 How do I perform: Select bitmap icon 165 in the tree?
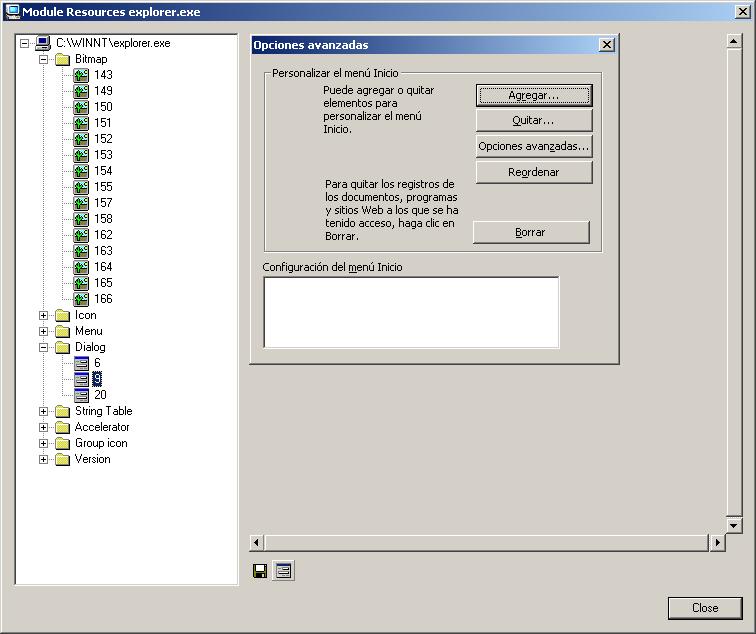[81, 283]
